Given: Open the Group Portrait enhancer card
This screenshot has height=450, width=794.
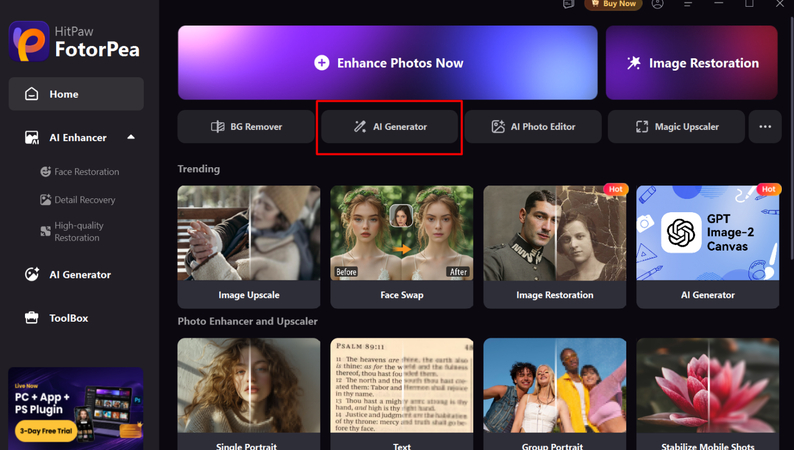Looking at the screenshot, I should pos(554,394).
